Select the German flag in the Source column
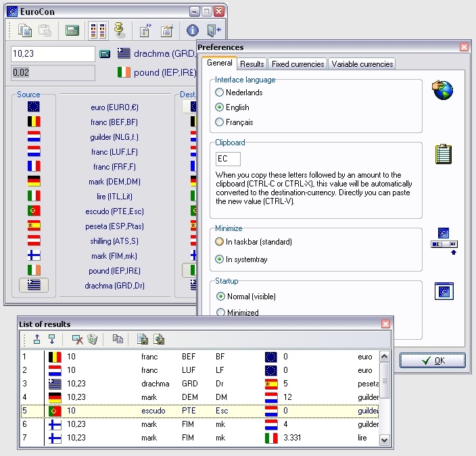 [x=34, y=181]
